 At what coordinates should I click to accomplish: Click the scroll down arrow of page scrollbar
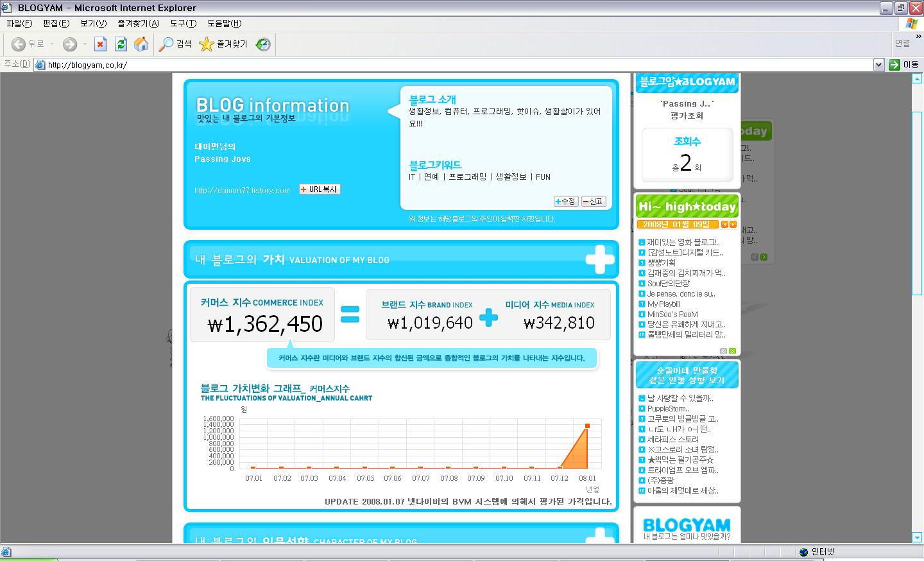tap(918, 537)
